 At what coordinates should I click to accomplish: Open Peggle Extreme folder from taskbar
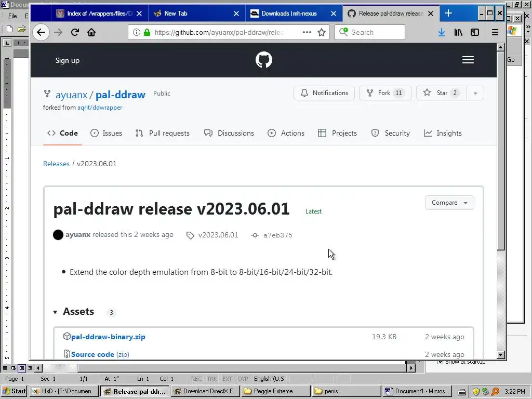click(x=276, y=391)
